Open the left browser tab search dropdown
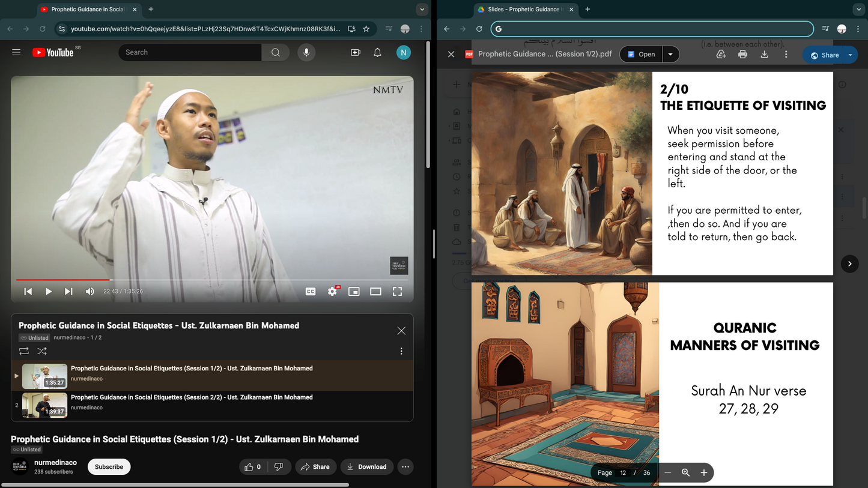 click(x=422, y=9)
